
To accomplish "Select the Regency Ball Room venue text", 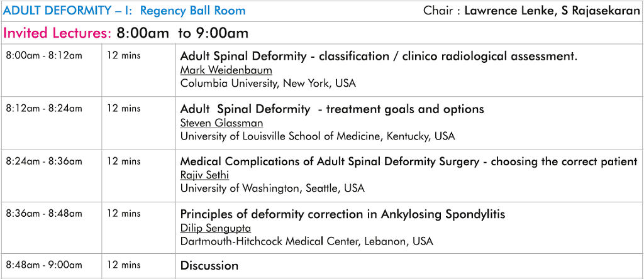I will [x=192, y=10].
